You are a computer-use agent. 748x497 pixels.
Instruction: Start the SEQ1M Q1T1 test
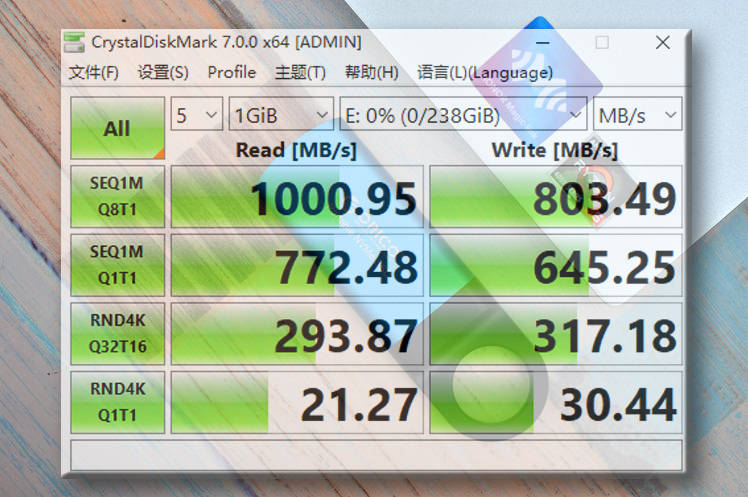(117, 265)
